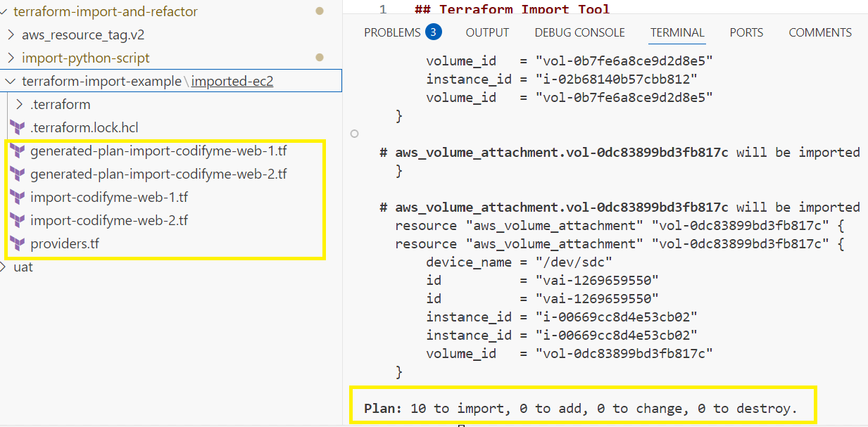Click the problems count badge showing 3
The width and height of the screenshot is (868, 427).
433,32
